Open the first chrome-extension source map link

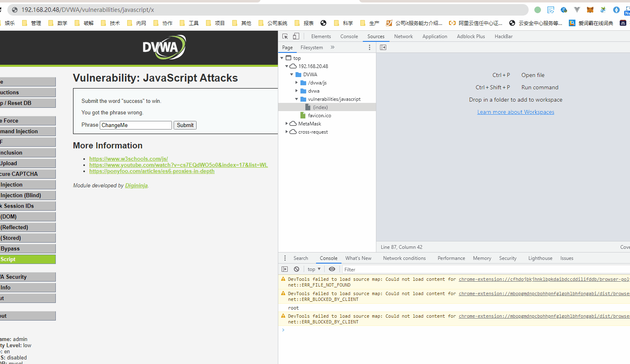[x=544, y=279]
